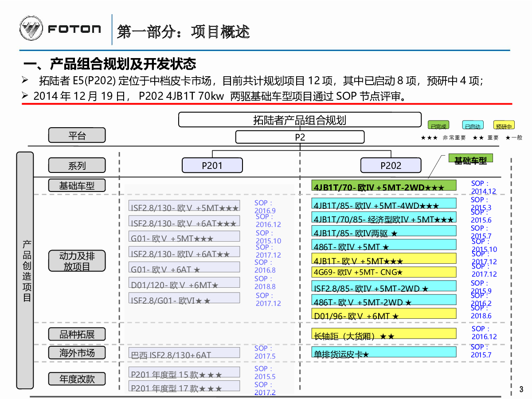Click item G01-欧V+6AT★
This screenshot has width=532, height=399.
tap(184, 267)
